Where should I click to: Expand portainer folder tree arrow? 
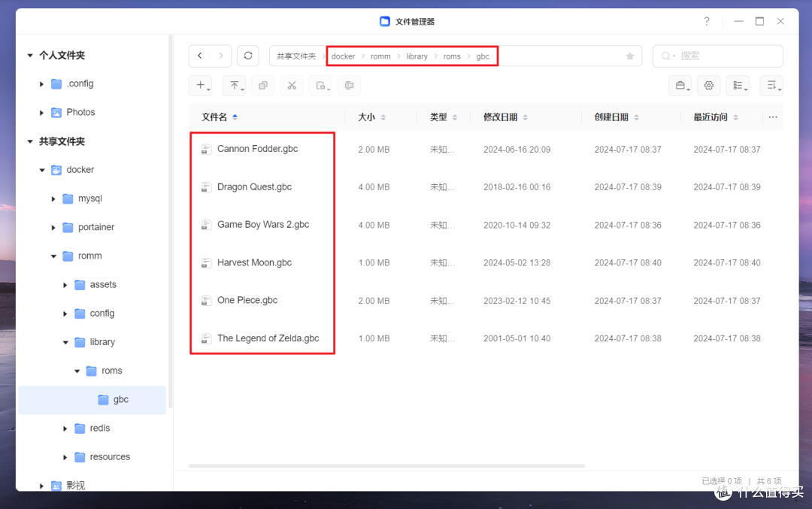[x=53, y=227]
